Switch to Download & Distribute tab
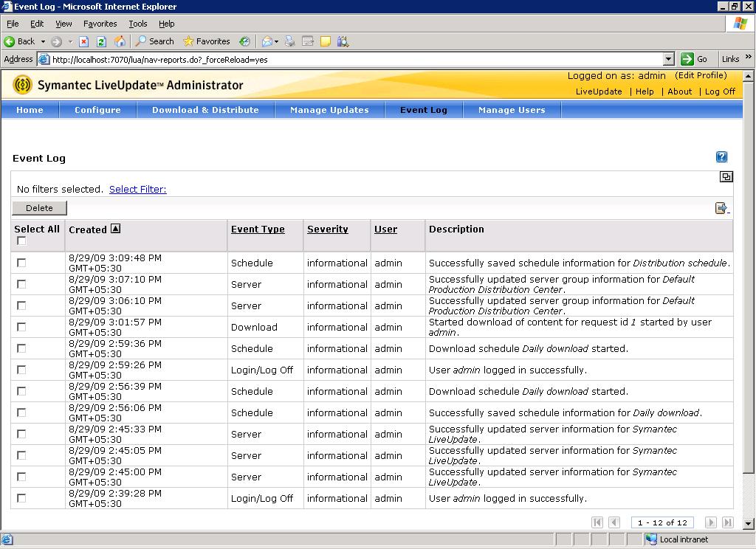 click(205, 110)
